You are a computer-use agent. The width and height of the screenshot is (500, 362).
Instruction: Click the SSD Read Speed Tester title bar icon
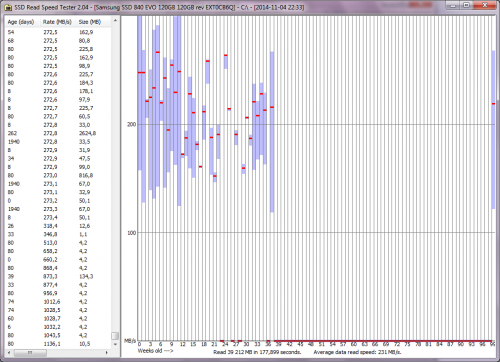click(x=8, y=7)
